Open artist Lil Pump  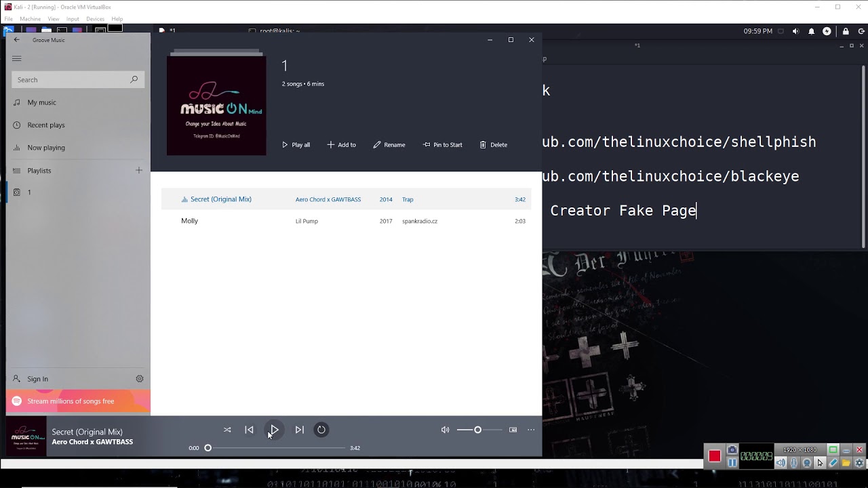pyautogui.click(x=307, y=222)
